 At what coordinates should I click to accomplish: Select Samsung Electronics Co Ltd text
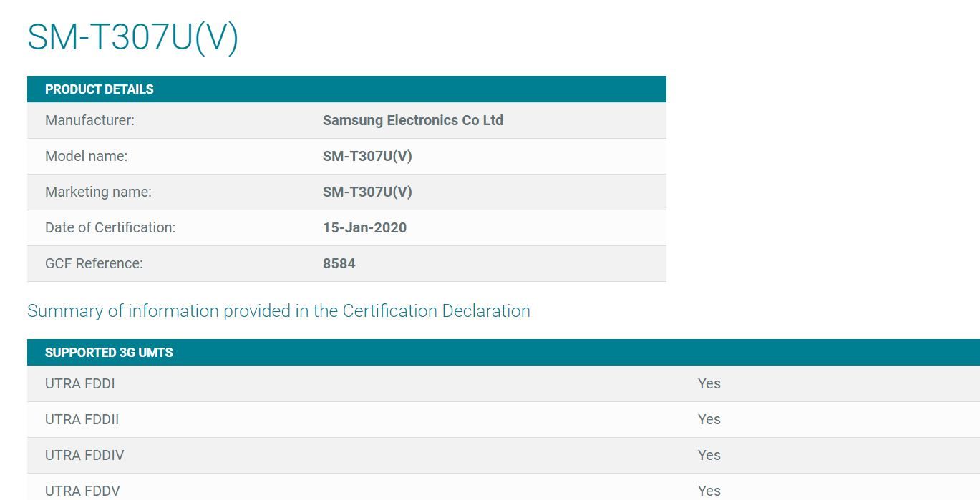(x=413, y=120)
